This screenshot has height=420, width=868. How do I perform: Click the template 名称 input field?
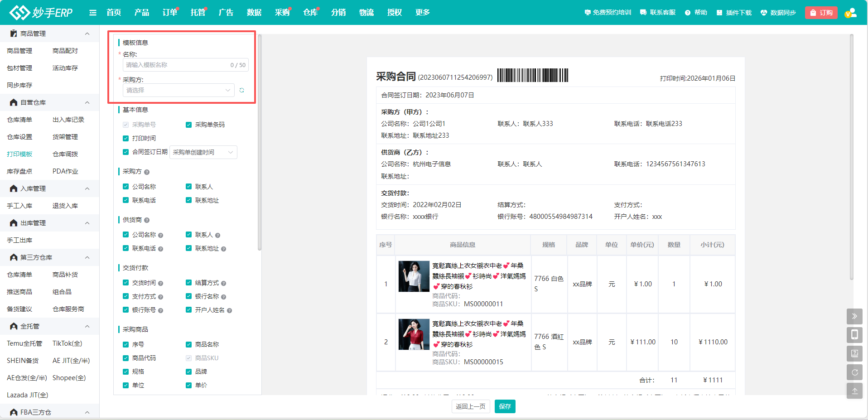[177, 65]
